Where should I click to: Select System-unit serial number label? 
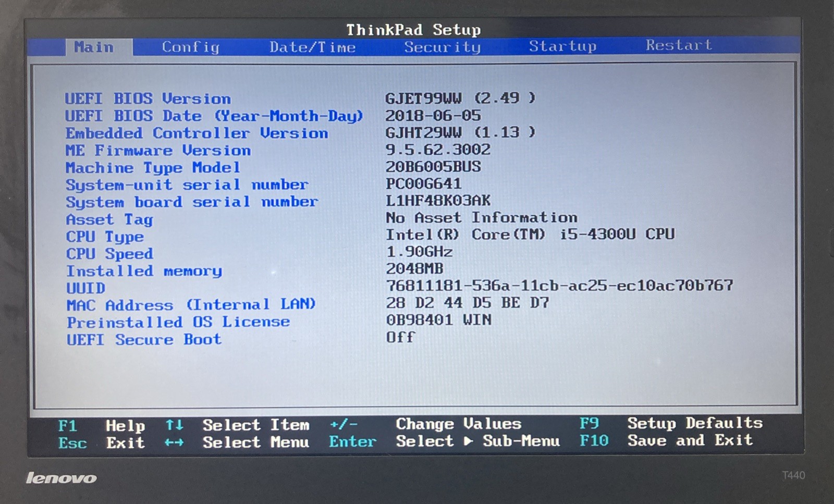[x=187, y=185]
